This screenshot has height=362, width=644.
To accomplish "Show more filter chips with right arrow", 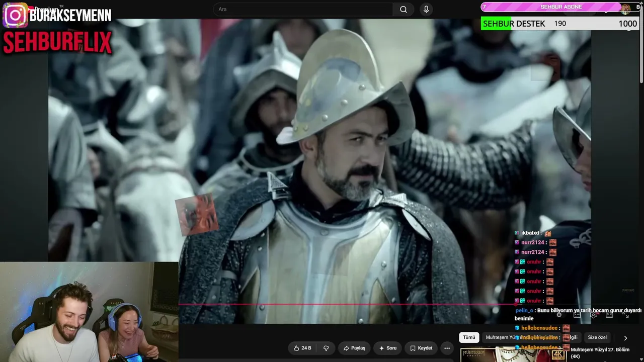I will pos(625,338).
